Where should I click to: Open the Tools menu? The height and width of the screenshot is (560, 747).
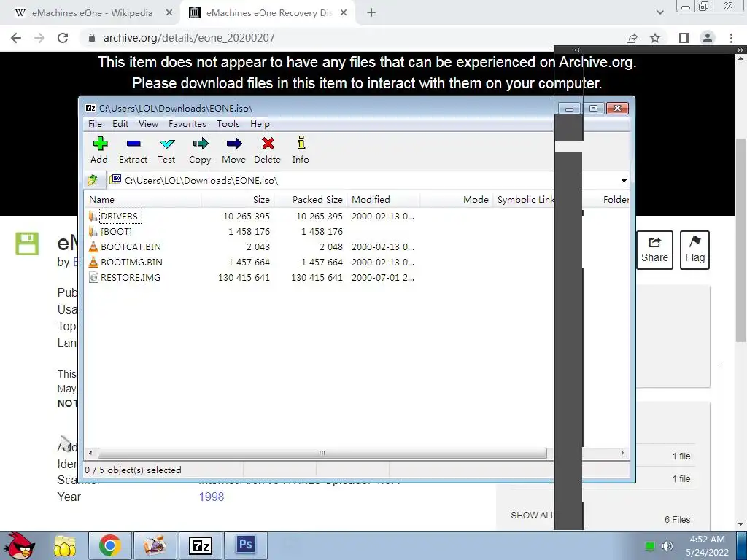pyautogui.click(x=228, y=124)
